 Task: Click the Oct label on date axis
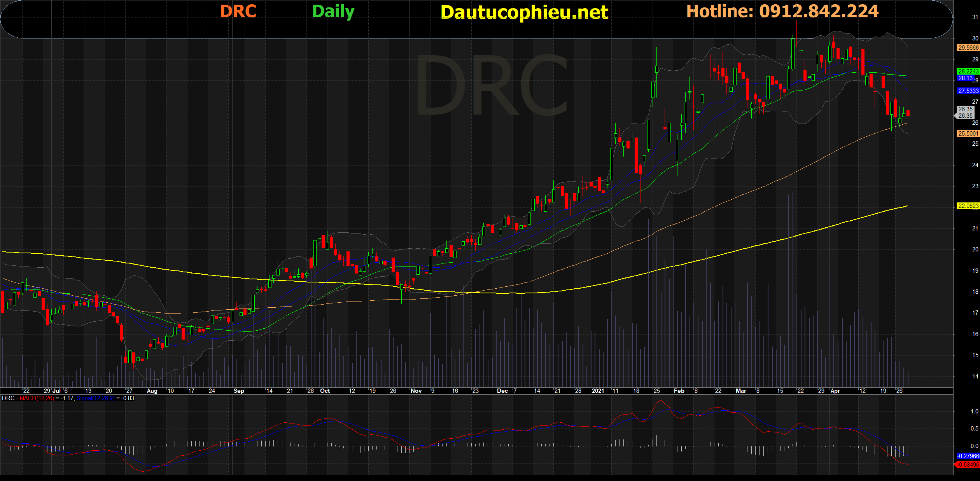(x=325, y=391)
